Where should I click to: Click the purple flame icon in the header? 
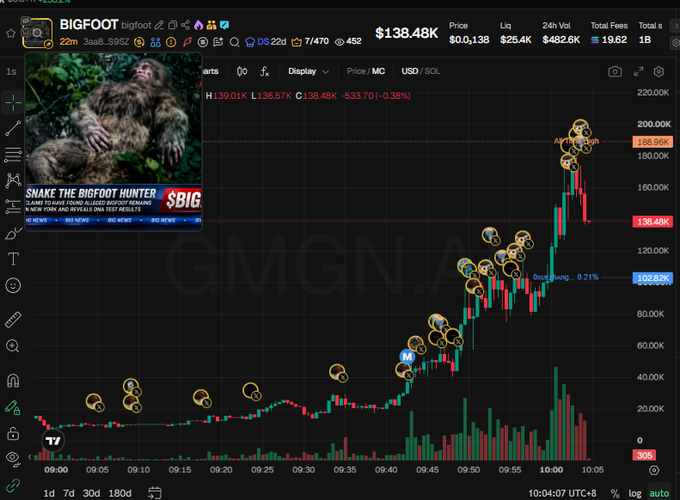[x=199, y=25]
